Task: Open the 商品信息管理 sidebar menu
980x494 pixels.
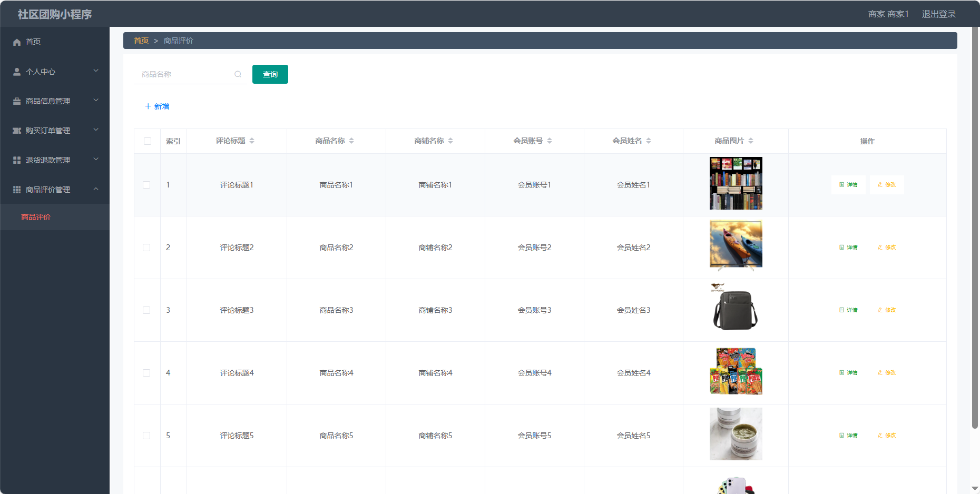Action: pos(55,101)
